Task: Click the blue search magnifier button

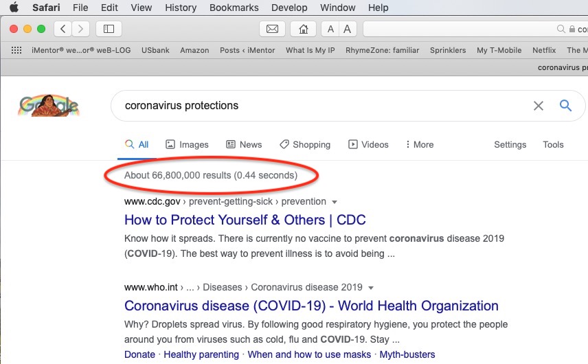Action: point(565,105)
